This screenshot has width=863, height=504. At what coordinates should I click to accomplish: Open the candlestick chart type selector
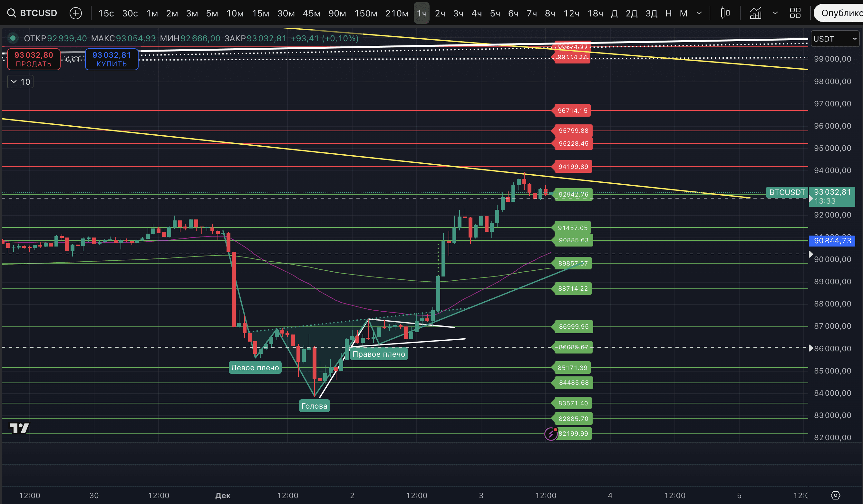(x=725, y=13)
